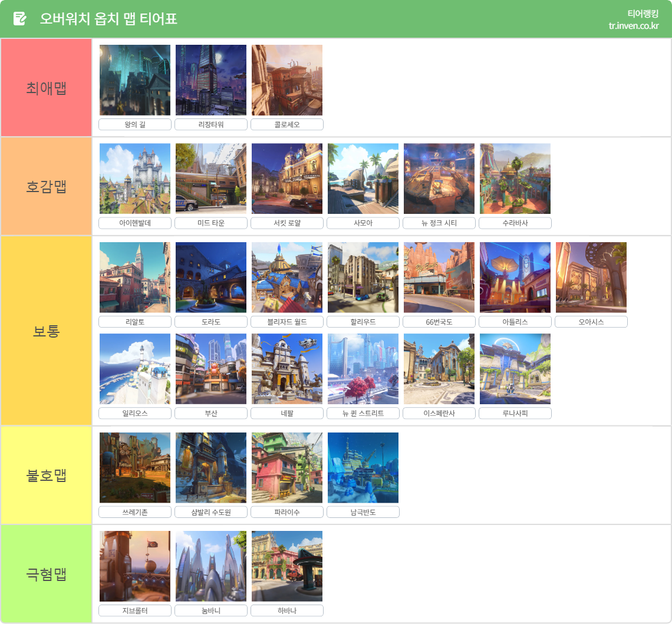Click the 하바나 caption box
The height and width of the screenshot is (624, 672).
coord(287,610)
